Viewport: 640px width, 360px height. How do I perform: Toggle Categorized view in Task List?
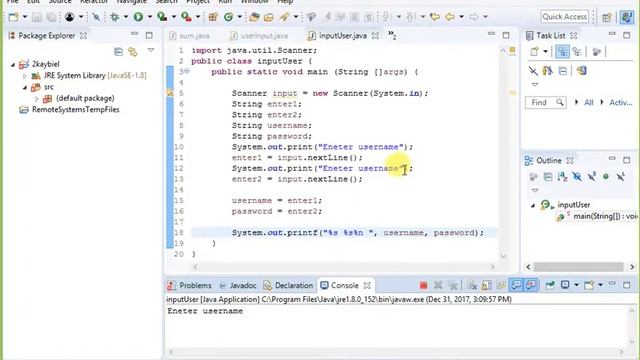point(562,52)
